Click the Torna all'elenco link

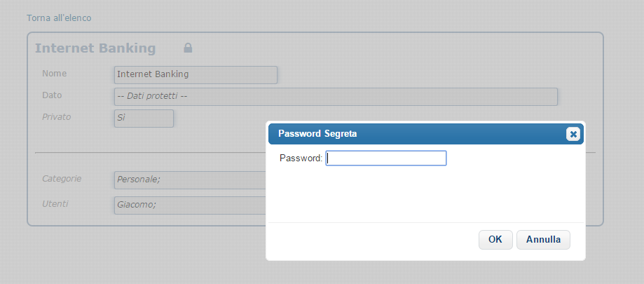[59, 18]
